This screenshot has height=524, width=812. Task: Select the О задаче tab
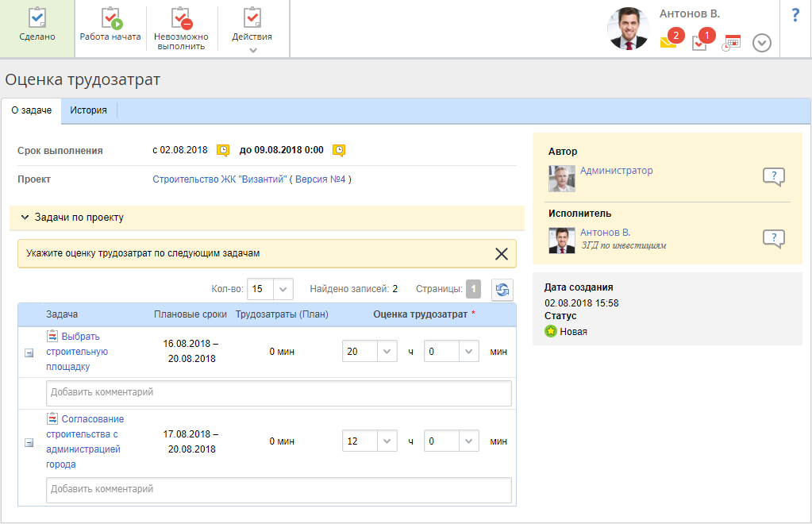[x=32, y=110]
